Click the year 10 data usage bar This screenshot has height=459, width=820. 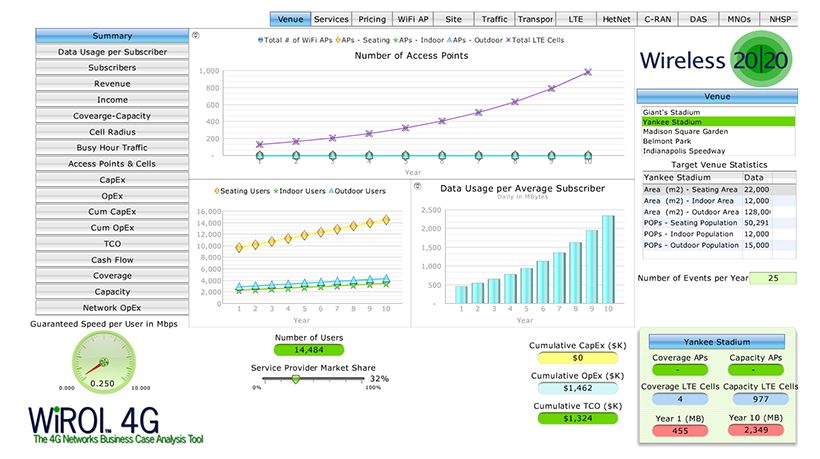pos(608,259)
